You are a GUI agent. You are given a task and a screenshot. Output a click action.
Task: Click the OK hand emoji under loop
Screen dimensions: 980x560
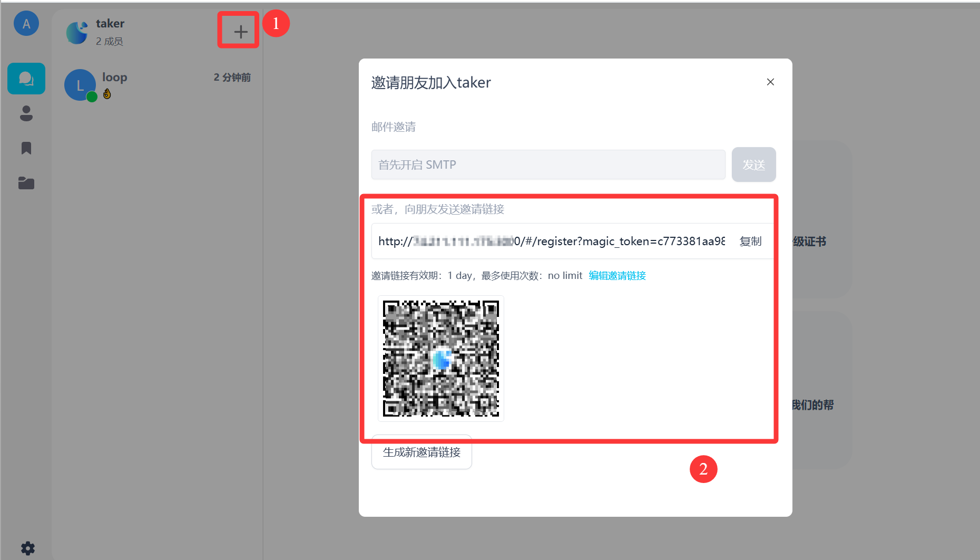click(107, 94)
